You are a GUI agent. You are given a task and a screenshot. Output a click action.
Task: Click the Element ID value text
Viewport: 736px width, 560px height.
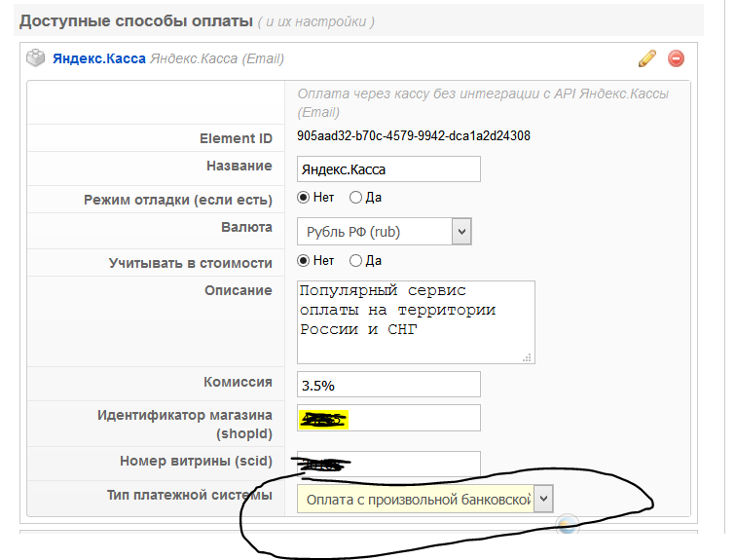414,136
